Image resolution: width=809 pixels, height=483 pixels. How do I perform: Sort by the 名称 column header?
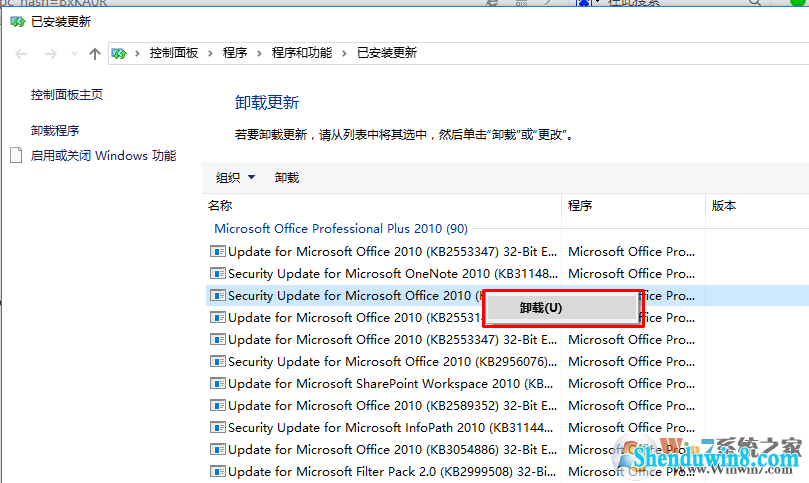pyautogui.click(x=220, y=206)
